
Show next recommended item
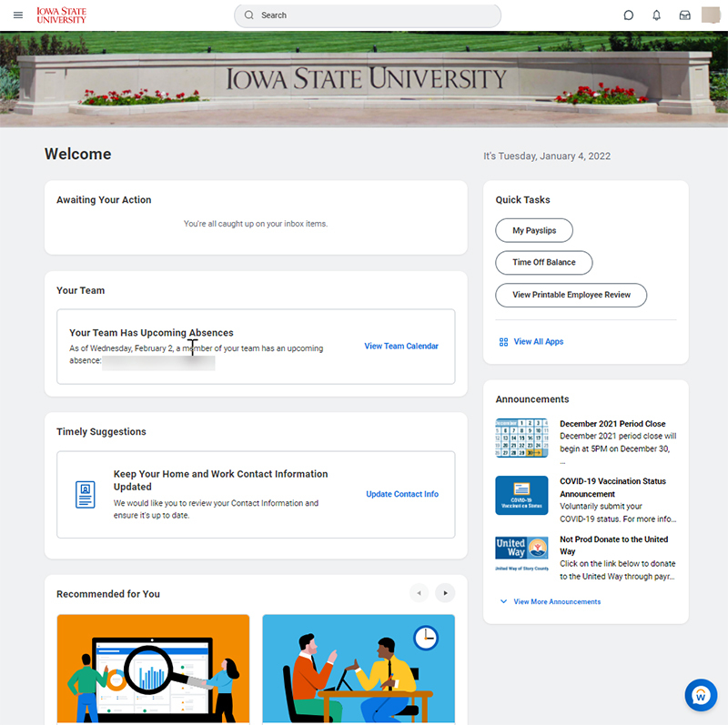tap(445, 593)
